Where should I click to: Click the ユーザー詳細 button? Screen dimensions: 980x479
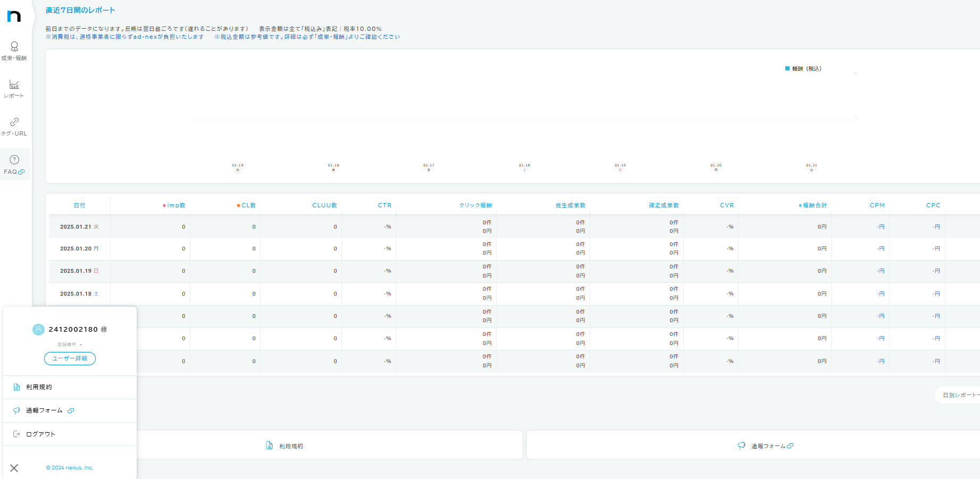click(70, 359)
